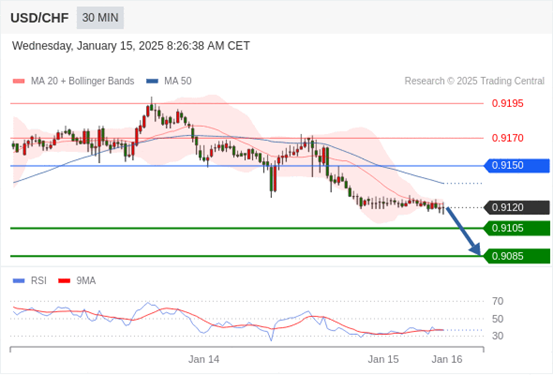The image size is (553, 375).
Task: Click the RSI 70 level label
Action: coord(498,301)
